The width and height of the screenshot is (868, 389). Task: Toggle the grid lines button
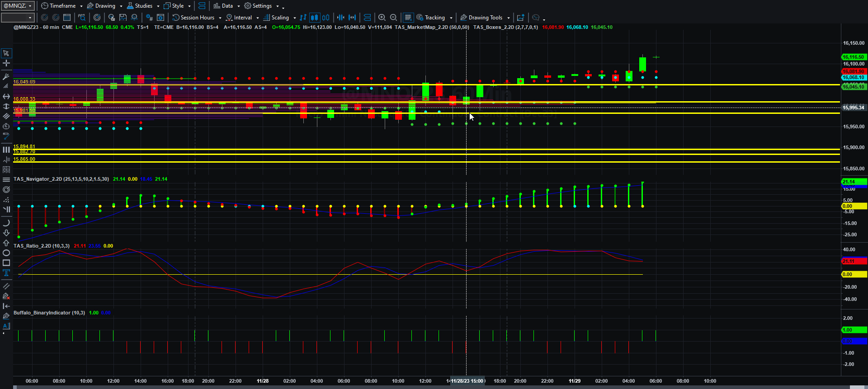click(x=408, y=18)
